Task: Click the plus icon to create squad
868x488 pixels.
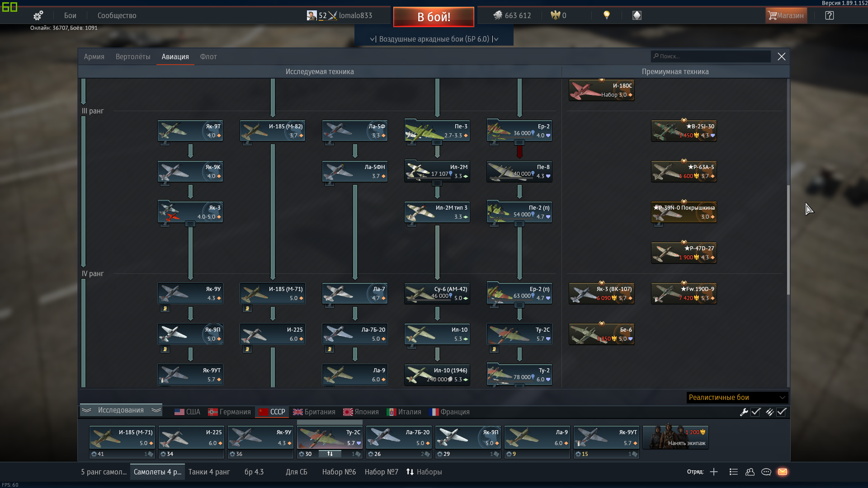Action: (x=713, y=472)
